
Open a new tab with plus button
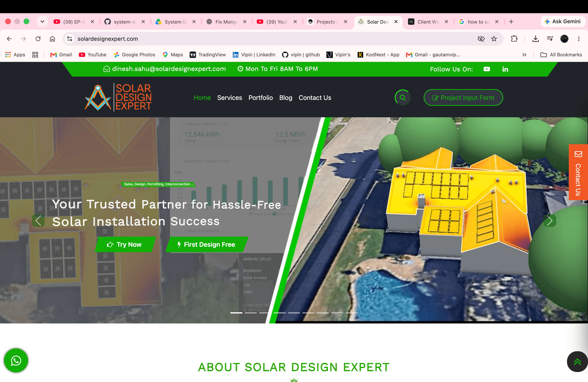tap(511, 22)
